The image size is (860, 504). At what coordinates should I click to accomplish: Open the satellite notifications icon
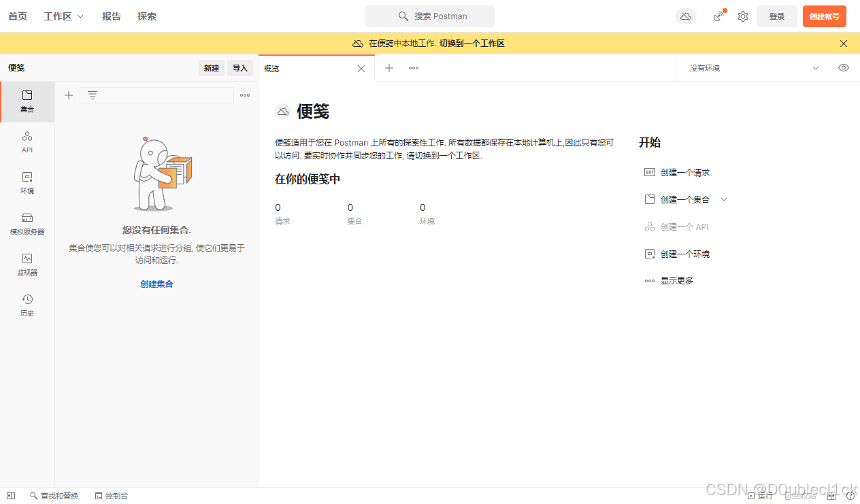719,16
